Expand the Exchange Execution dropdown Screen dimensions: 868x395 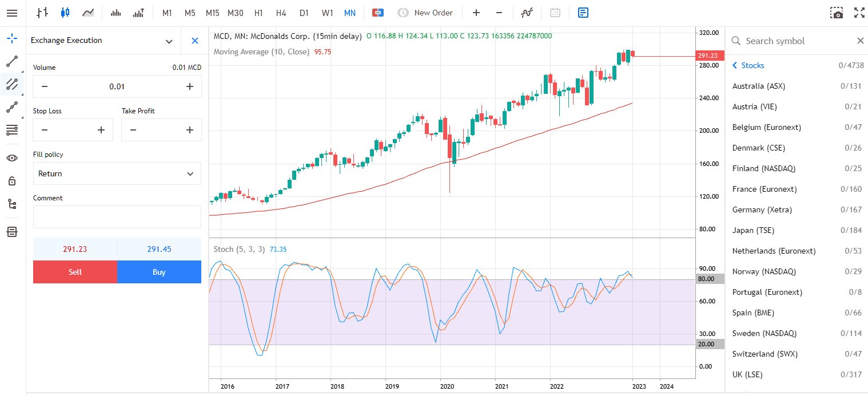pos(169,41)
